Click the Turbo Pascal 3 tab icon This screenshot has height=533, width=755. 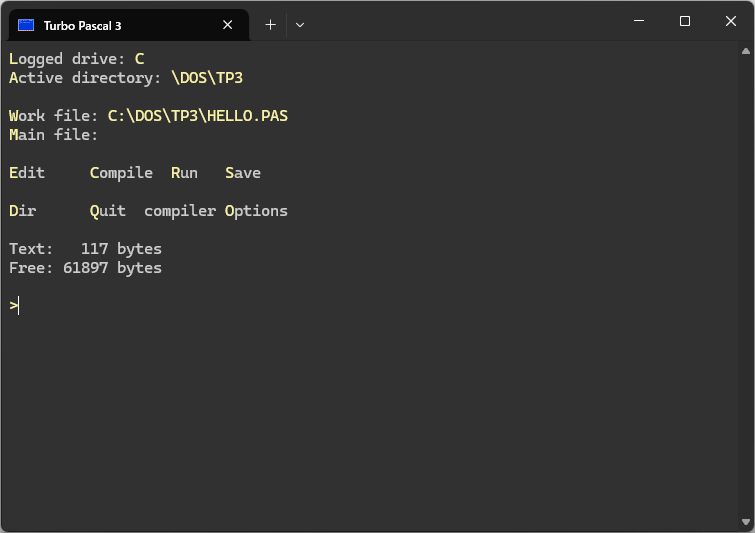(26, 25)
